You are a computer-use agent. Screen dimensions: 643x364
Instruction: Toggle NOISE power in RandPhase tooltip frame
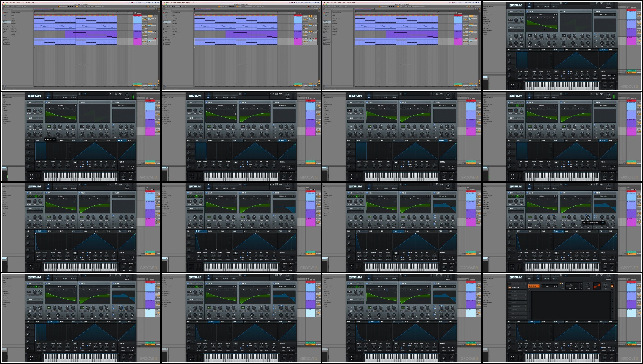tap(509, 209)
